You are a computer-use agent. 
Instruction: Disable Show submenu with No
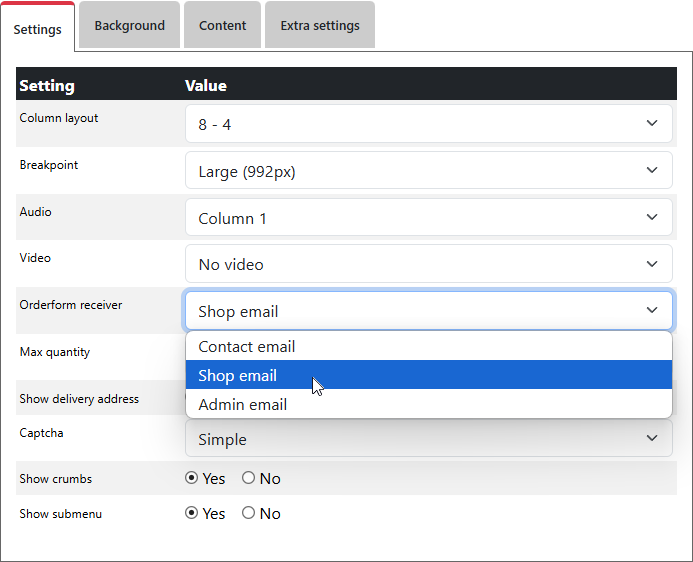(249, 513)
